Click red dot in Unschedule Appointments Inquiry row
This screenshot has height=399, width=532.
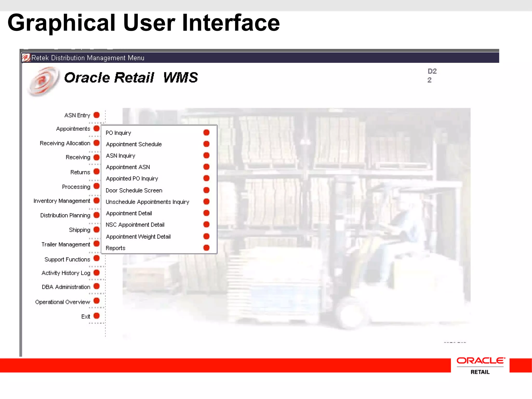(207, 202)
